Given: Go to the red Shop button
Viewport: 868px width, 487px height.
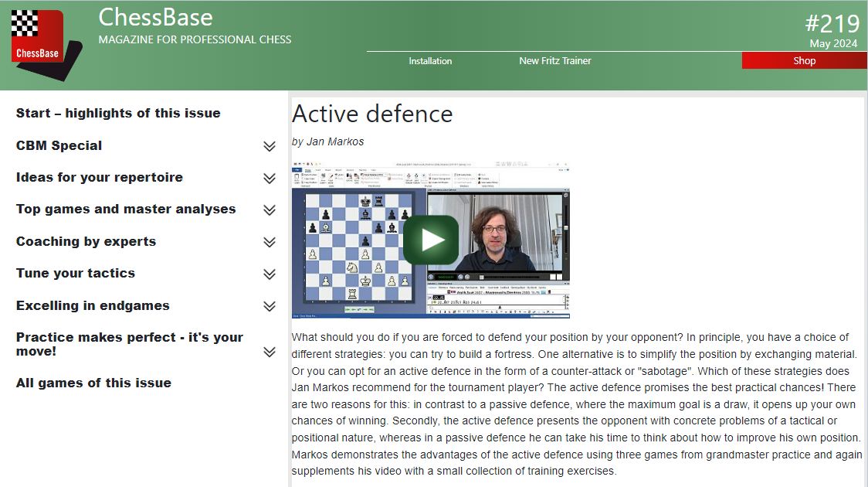Looking at the screenshot, I should (804, 61).
